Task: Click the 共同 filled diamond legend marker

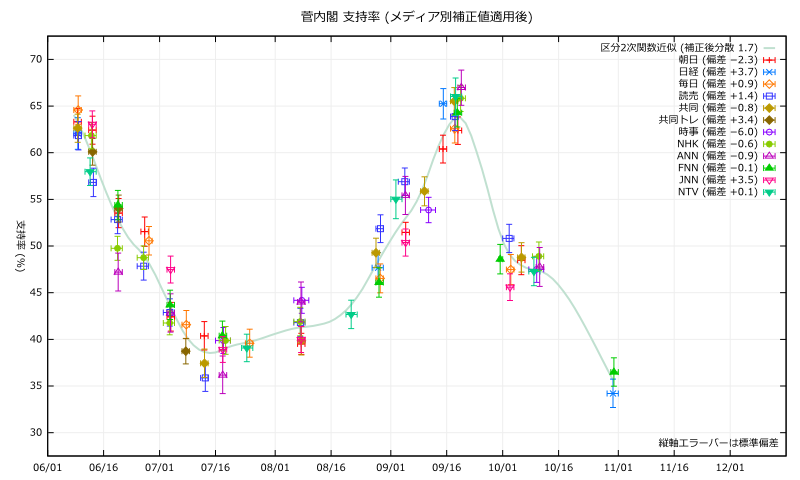Action: tap(770, 108)
